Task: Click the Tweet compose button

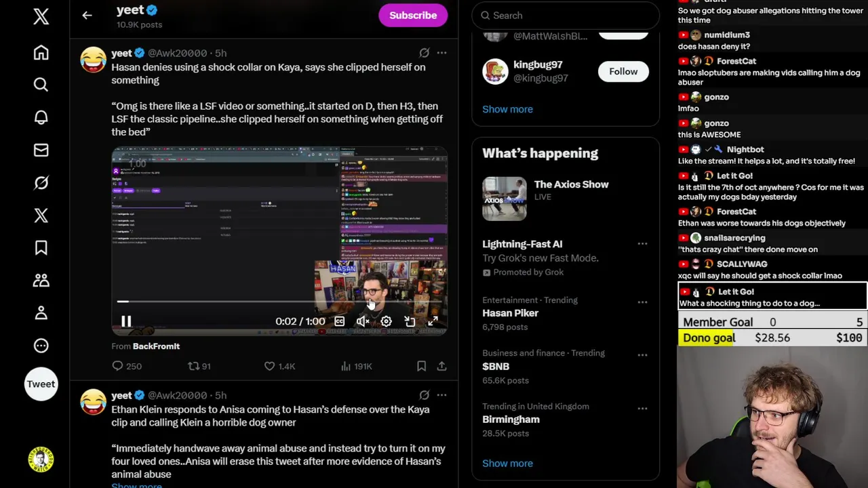Action: click(x=41, y=384)
